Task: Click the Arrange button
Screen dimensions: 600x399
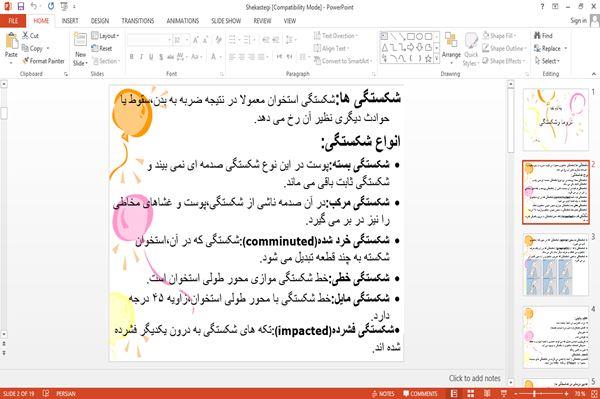Action: point(451,48)
